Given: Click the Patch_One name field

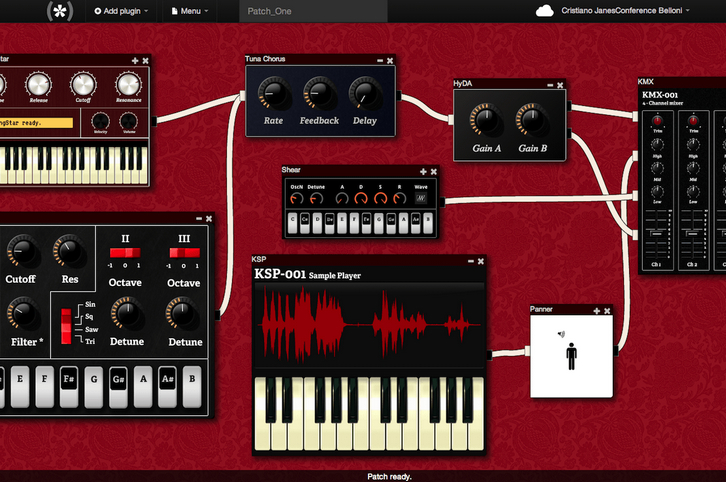Looking at the screenshot, I should [312, 11].
